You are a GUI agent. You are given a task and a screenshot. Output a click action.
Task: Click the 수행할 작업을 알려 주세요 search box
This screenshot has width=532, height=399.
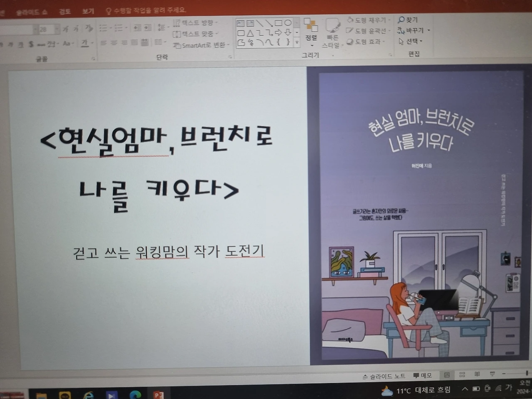pos(146,10)
